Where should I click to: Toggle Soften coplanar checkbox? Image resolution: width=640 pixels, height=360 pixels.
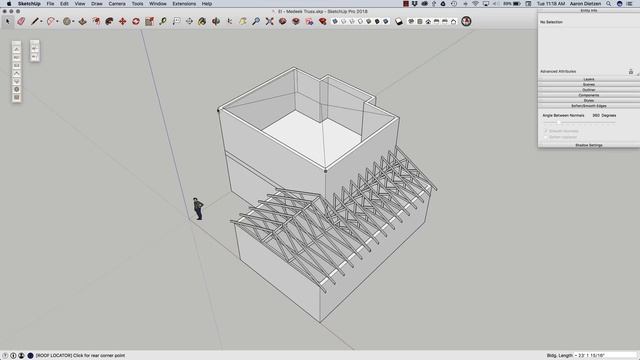click(546, 137)
